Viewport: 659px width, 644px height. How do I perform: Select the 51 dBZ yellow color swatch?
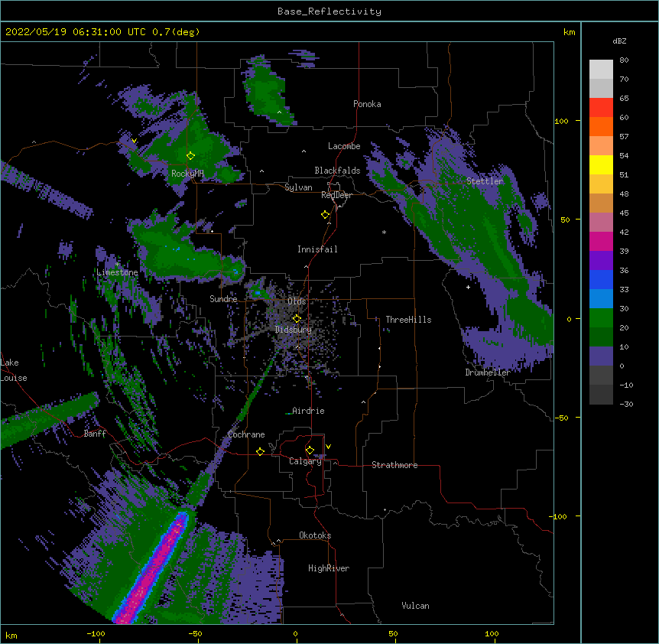(601, 164)
